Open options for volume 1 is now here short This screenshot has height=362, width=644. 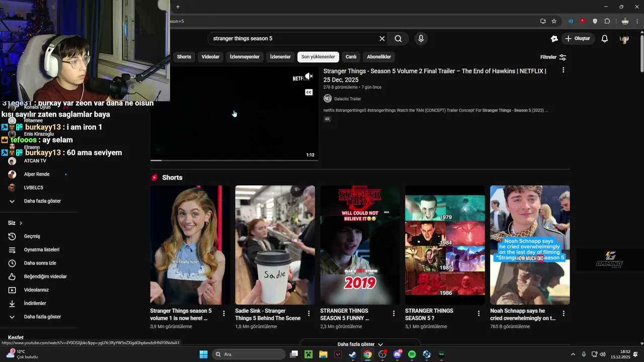pyautogui.click(x=224, y=313)
